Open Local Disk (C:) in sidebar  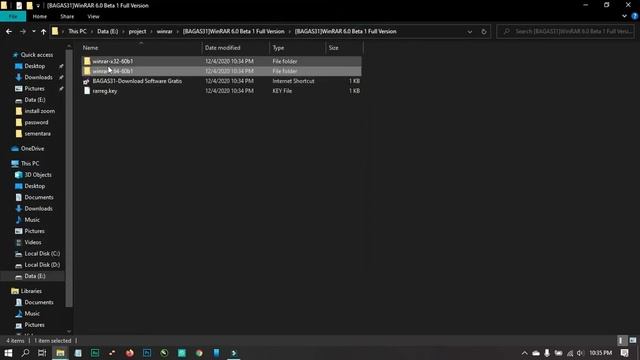click(42, 253)
